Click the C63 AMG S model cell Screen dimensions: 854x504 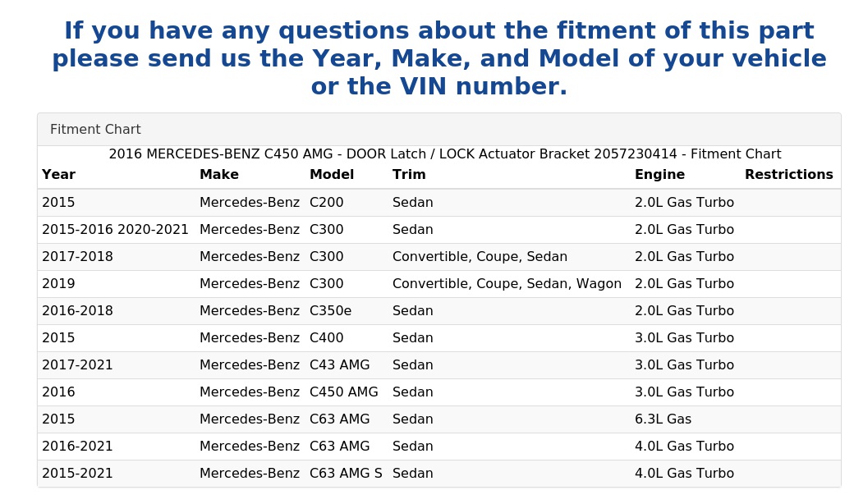346,474
